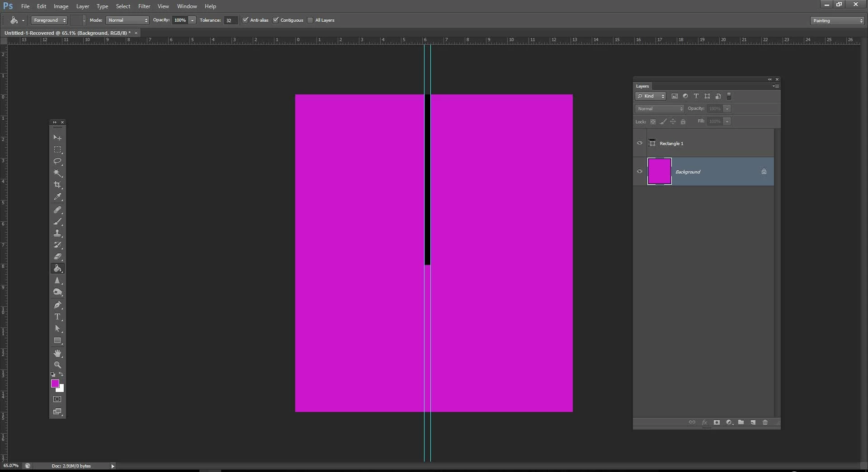Screen dimensions: 868x472
Task: Click the Tolerance input field
Action: pyautogui.click(x=231, y=20)
